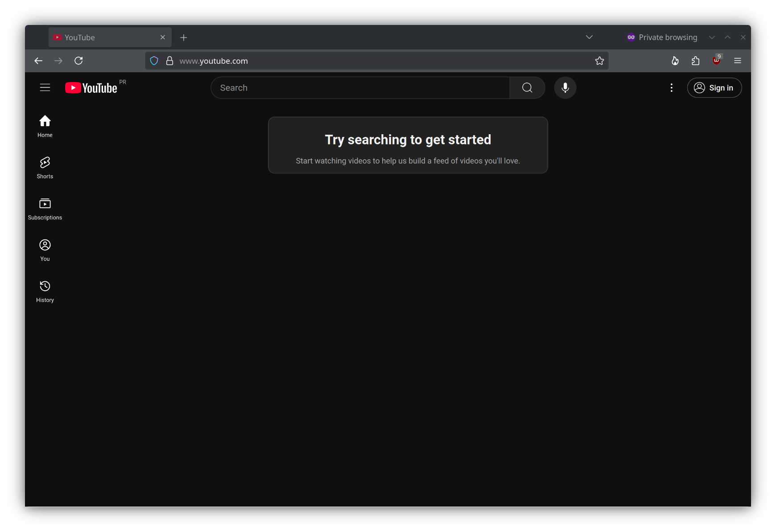
Task: Minimize the browser window
Action: pos(712,37)
